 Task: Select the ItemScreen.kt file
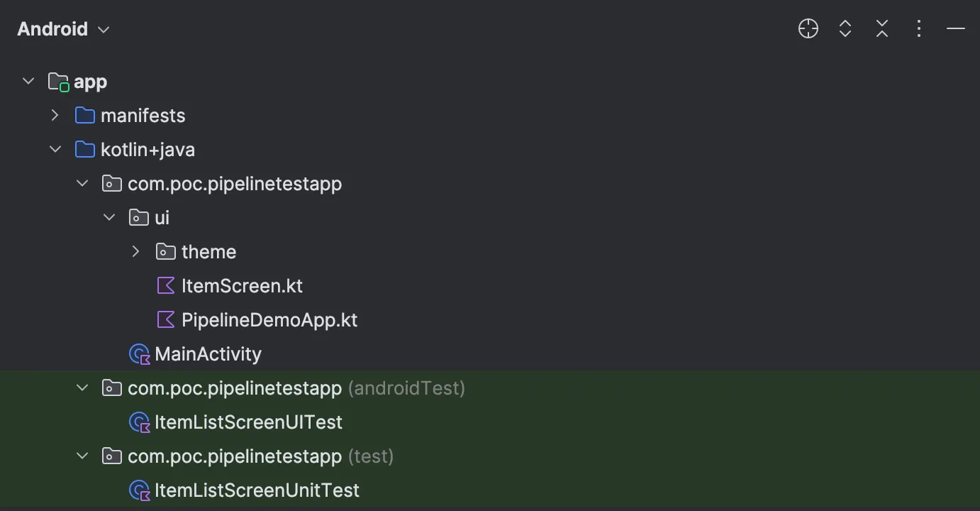[x=242, y=285]
